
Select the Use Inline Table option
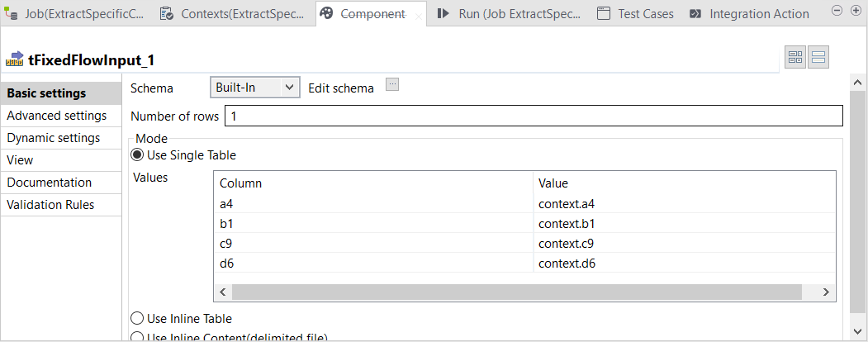coord(137,318)
